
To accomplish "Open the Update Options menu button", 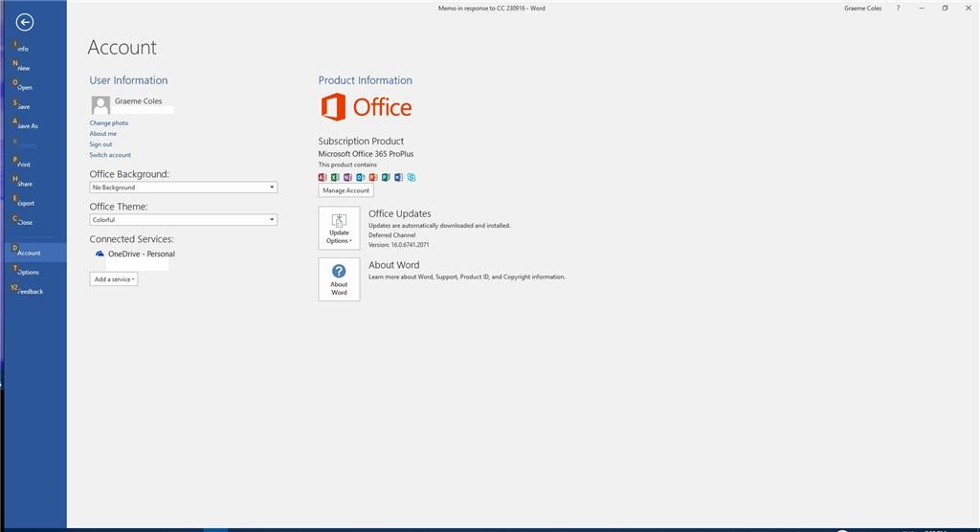I will [x=339, y=228].
